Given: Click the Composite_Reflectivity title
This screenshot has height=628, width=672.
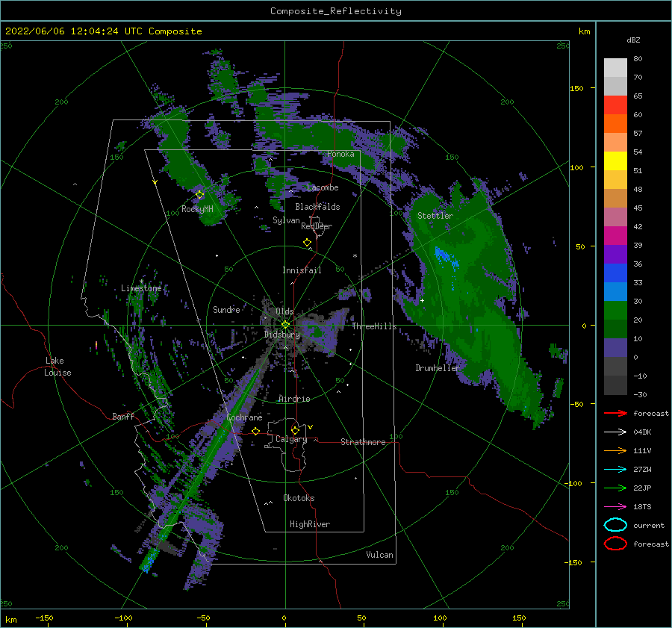Looking at the screenshot, I should click(336, 11).
